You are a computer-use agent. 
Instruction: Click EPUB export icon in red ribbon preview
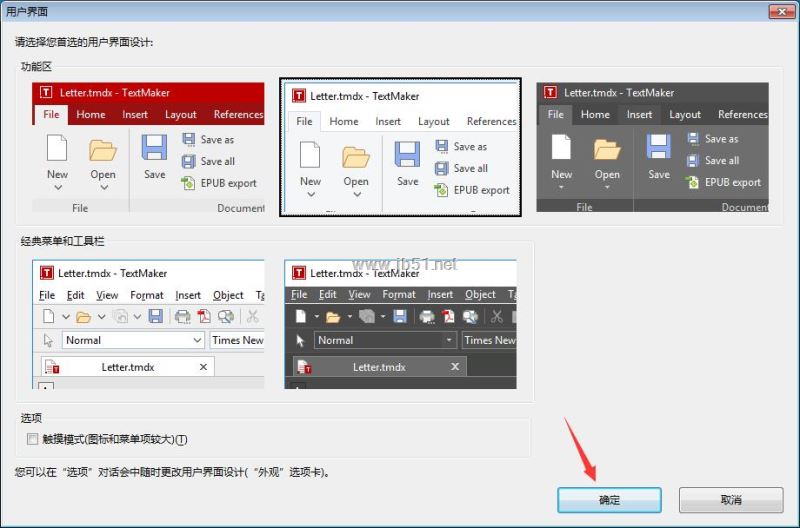(x=188, y=183)
